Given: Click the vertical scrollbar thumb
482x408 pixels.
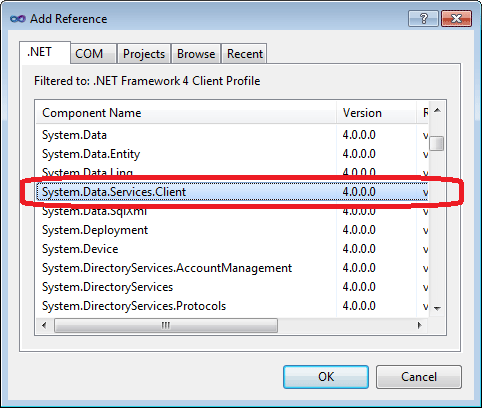Looking at the screenshot, I should (x=437, y=144).
